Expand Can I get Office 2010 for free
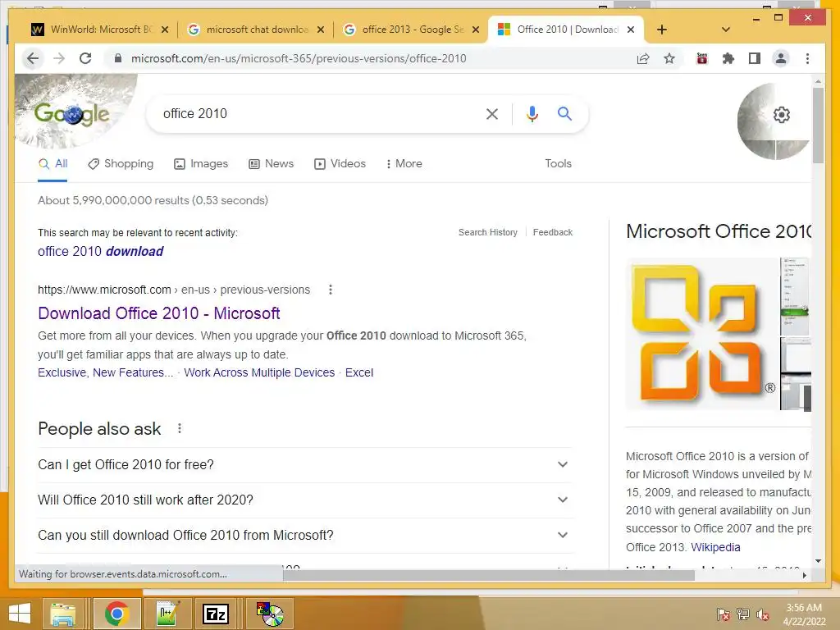 click(305, 464)
